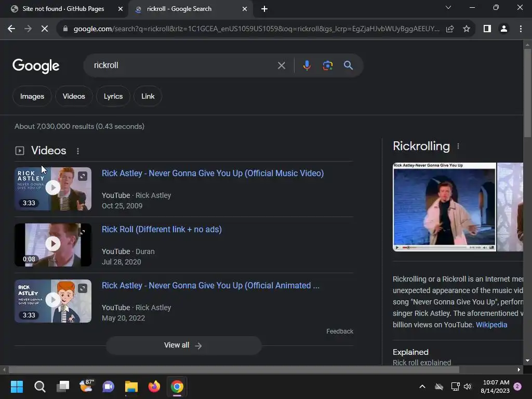Play the 0:08 Rick Roll thumbnail

(x=53, y=244)
